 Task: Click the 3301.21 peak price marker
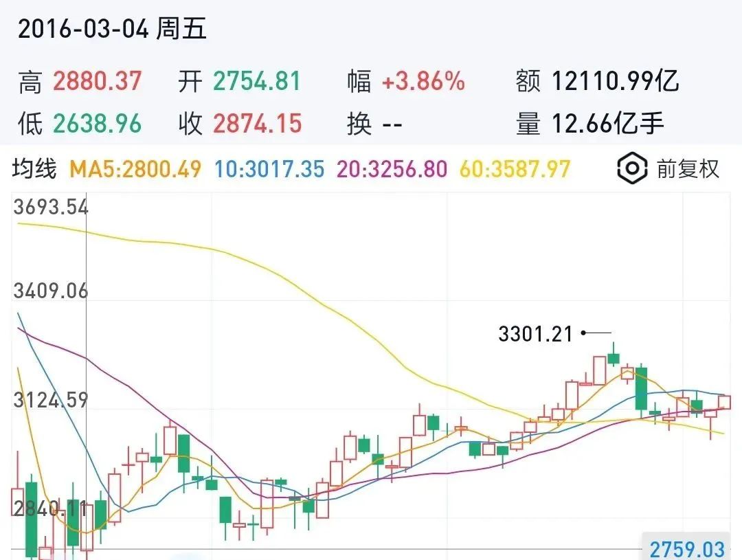click(535, 335)
